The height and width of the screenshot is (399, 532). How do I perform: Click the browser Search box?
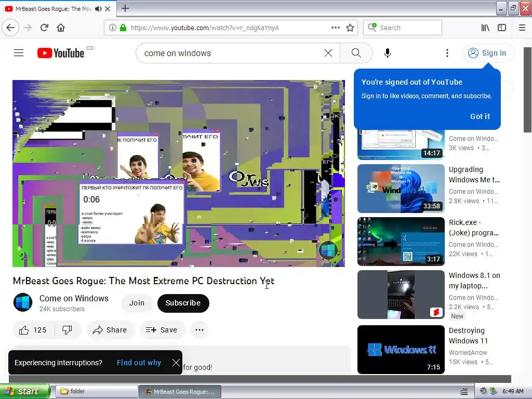point(403,28)
